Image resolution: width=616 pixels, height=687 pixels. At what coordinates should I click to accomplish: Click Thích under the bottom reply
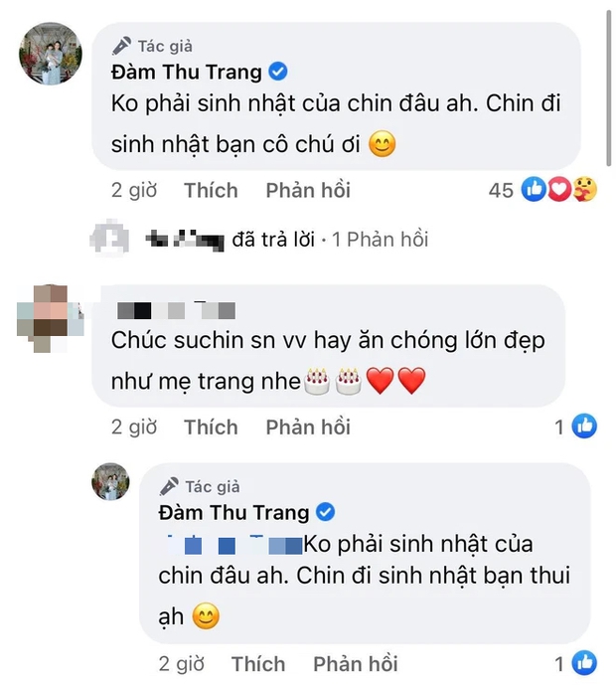coord(258,664)
